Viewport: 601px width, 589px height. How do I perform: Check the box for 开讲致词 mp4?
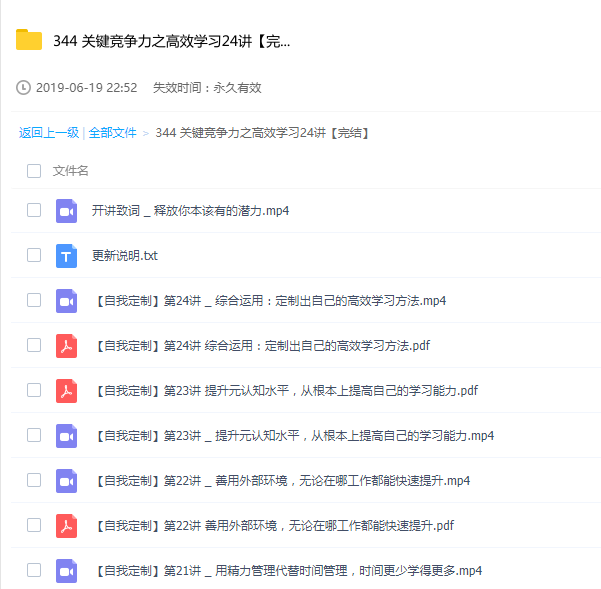point(34,210)
